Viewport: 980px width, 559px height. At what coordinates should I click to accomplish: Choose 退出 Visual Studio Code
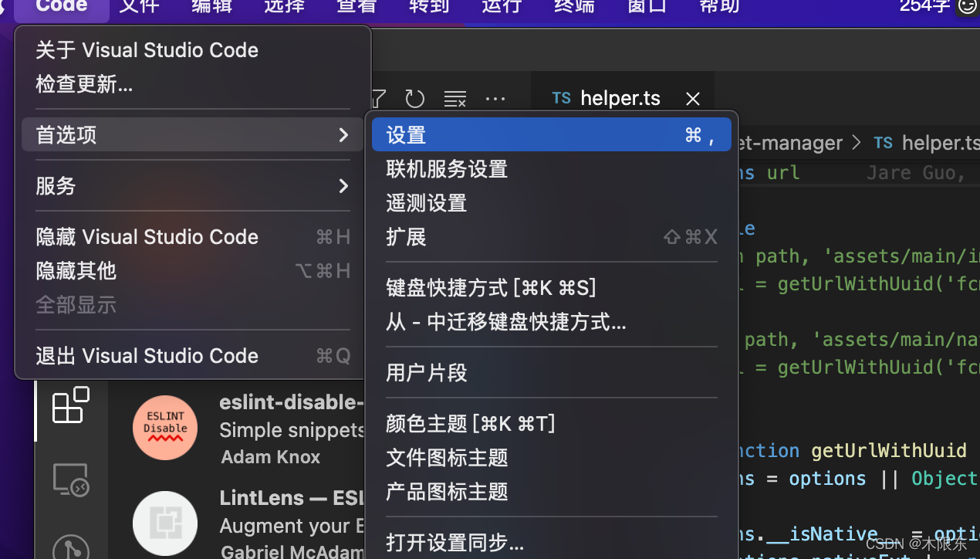192,356
